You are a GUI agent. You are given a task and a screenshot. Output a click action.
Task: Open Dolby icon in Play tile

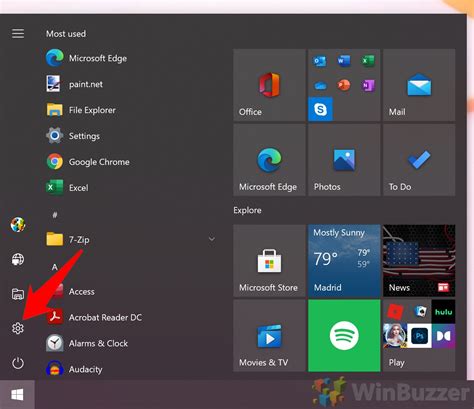[x=443, y=336]
